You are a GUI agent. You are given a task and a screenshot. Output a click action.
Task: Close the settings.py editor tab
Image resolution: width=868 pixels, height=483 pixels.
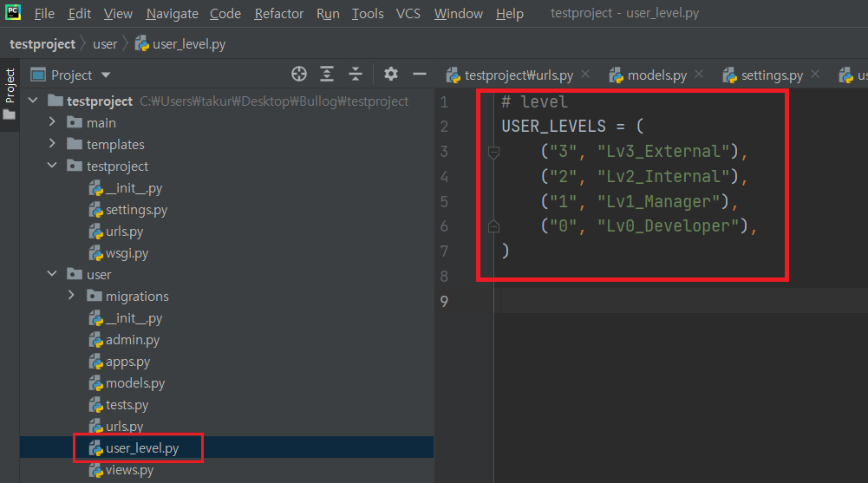click(x=815, y=74)
